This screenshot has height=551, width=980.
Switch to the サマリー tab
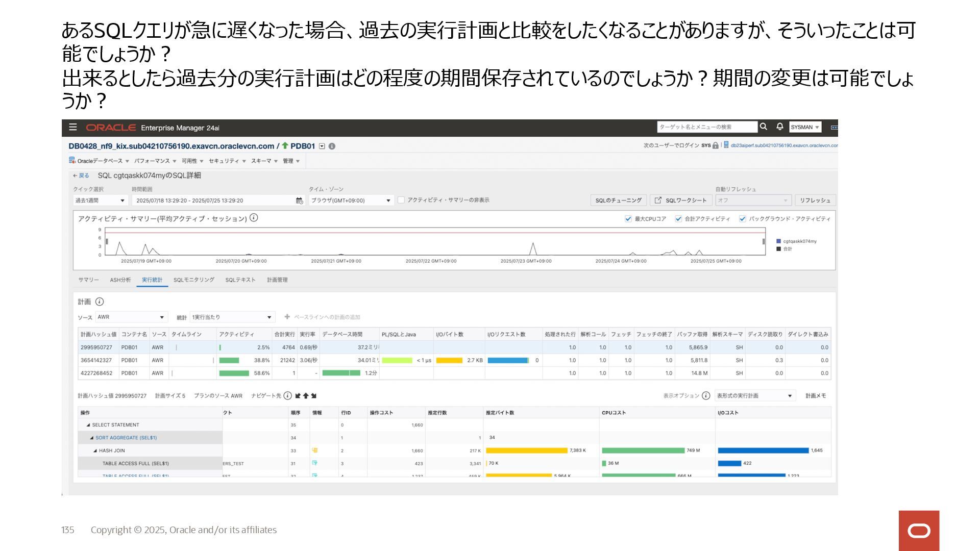click(88, 280)
